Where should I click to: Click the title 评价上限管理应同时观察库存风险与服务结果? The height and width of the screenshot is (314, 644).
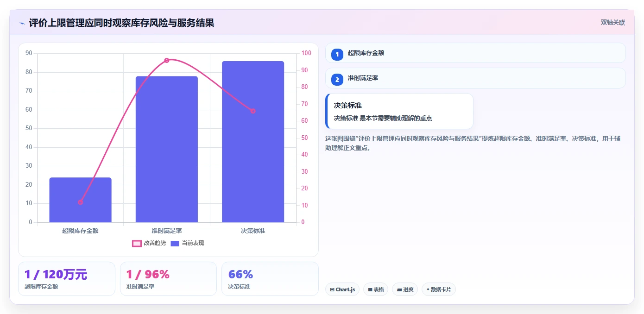pyautogui.click(x=121, y=23)
